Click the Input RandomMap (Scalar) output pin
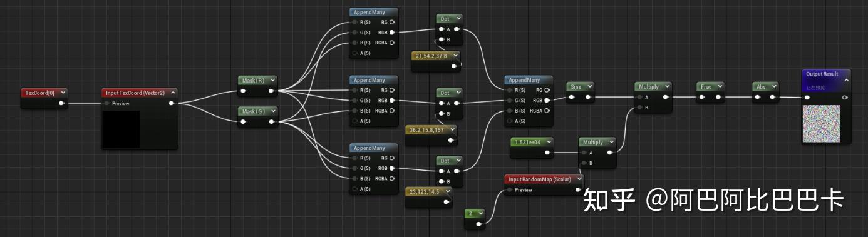Screen dimensions: 868x237 (x=577, y=189)
